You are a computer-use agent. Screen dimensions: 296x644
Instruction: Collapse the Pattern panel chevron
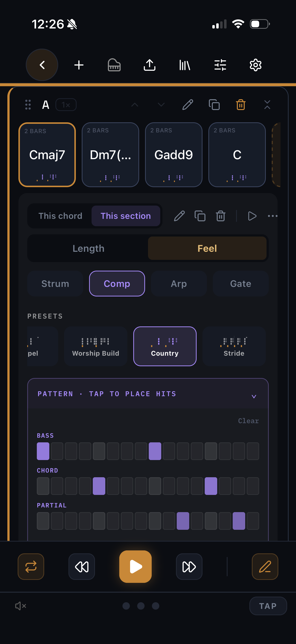(254, 396)
